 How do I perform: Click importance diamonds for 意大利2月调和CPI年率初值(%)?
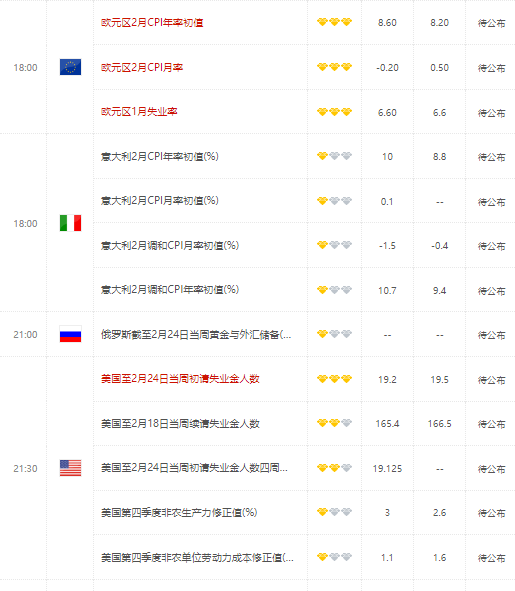(x=334, y=290)
